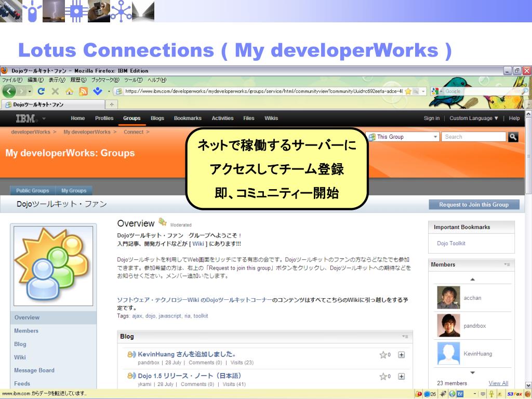Open the Custom Language dropdown
Screen dimensions: 532x399
pyautogui.click(x=474, y=118)
